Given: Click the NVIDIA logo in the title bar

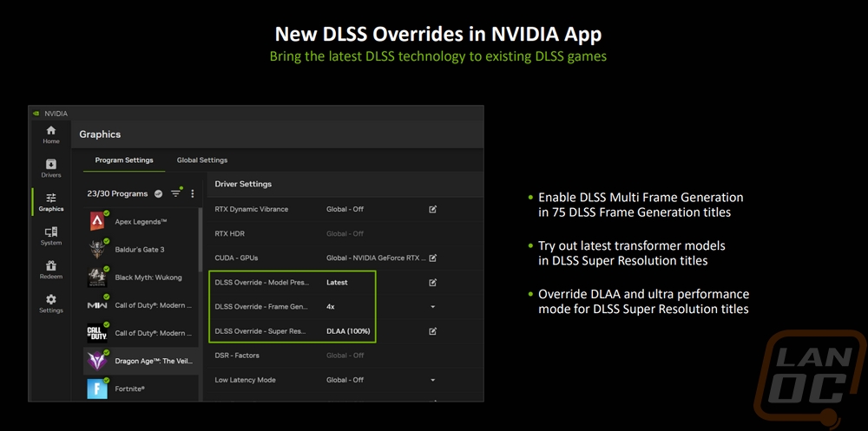Looking at the screenshot, I should pyautogui.click(x=36, y=114).
